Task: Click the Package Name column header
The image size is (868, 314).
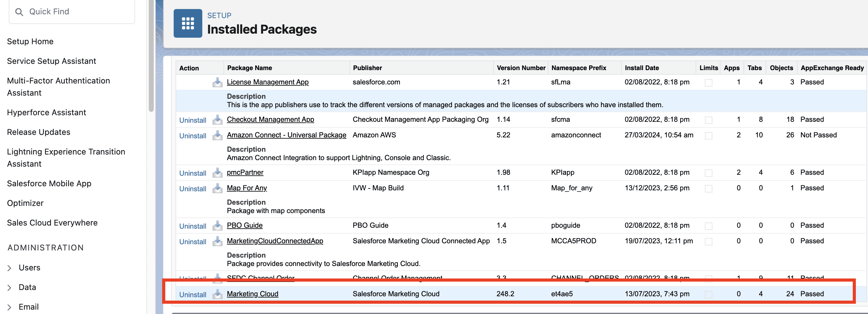Action: pyautogui.click(x=249, y=68)
